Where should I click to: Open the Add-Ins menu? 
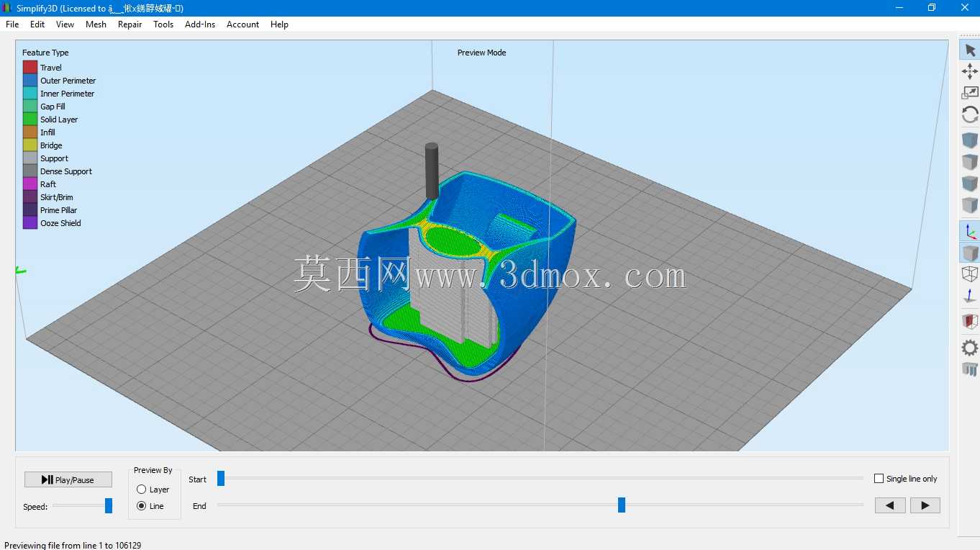[x=200, y=24]
